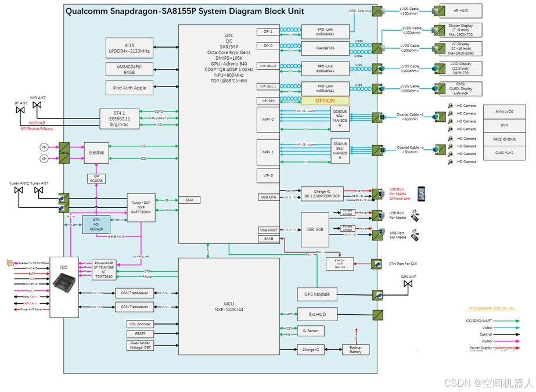Select the FACE ID/DMS entry
The image size is (536, 392).
[x=504, y=139]
